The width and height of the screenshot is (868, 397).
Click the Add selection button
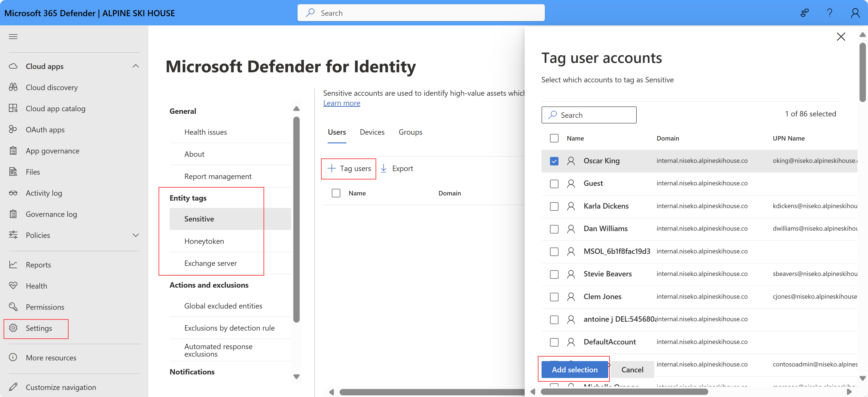(574, 369)
